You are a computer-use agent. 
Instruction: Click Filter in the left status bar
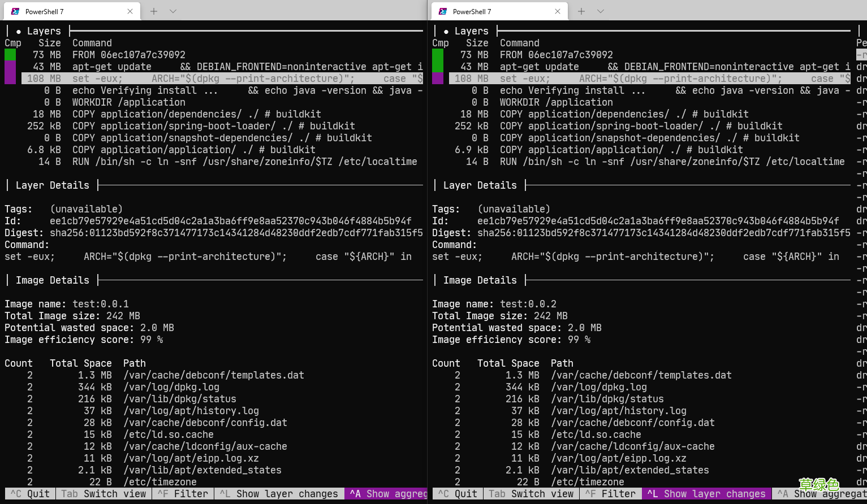pos(183,493)
